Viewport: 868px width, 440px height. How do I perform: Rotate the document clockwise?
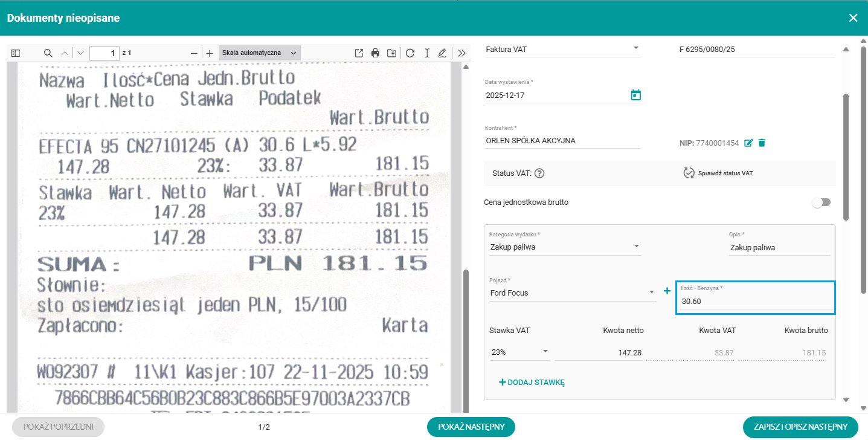click(410, 53)
